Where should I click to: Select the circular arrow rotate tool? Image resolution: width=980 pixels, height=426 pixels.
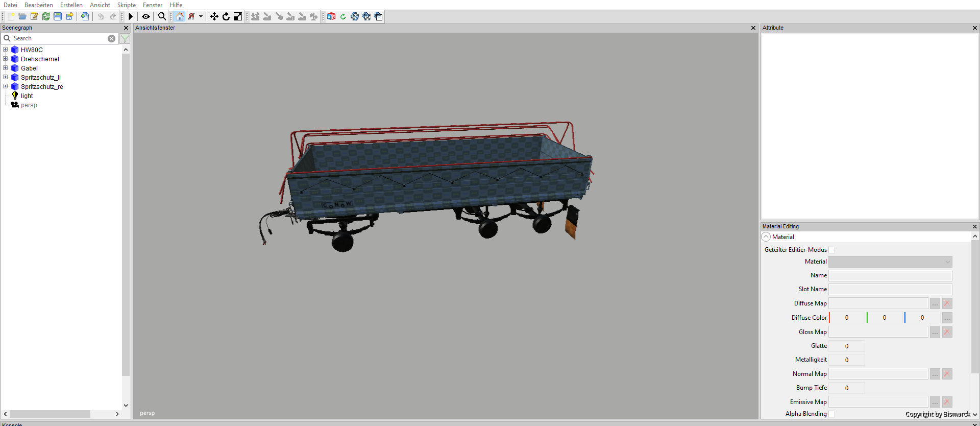[226, 16]
